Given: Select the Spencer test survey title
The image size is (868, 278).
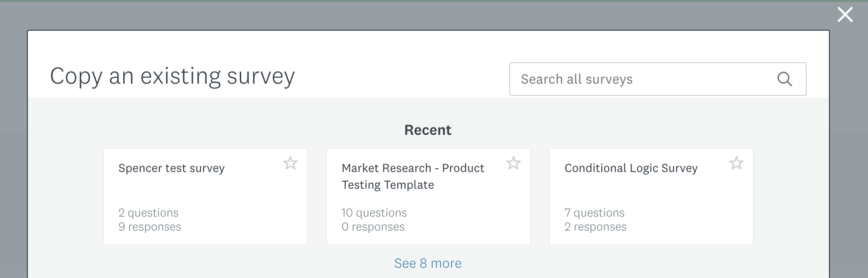Looking at the screenshot, I should [171, 168].
